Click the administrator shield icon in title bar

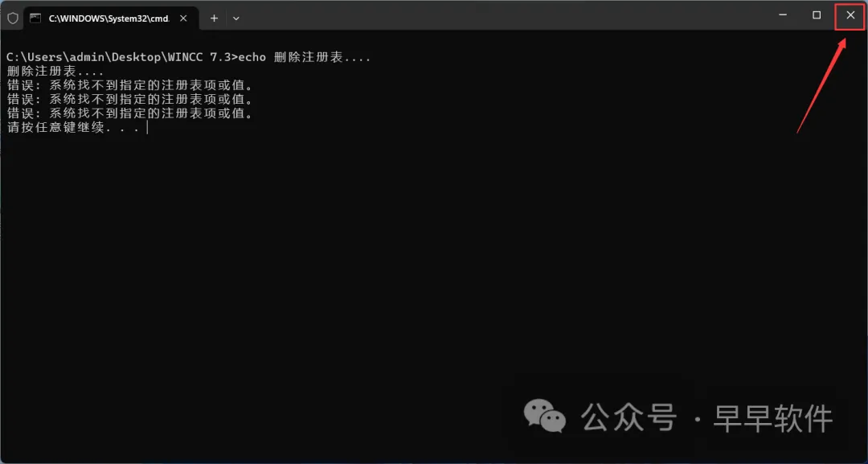12,18
